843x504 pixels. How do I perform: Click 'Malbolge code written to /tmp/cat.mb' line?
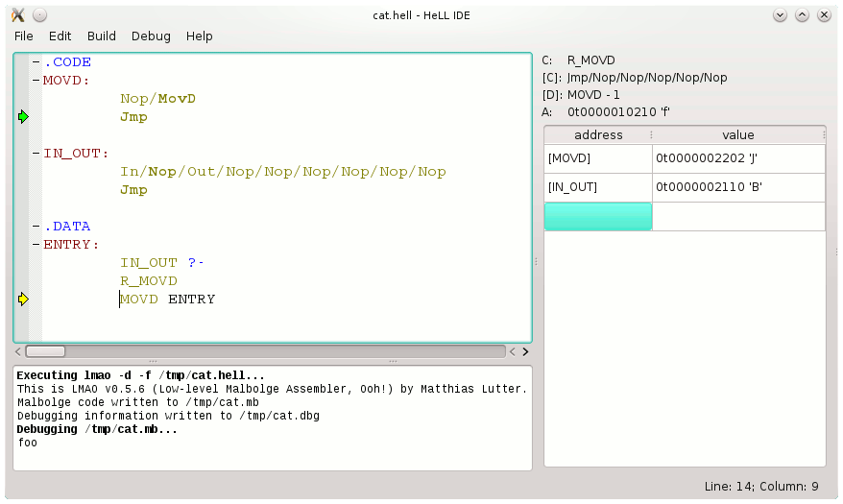point(138,402)
